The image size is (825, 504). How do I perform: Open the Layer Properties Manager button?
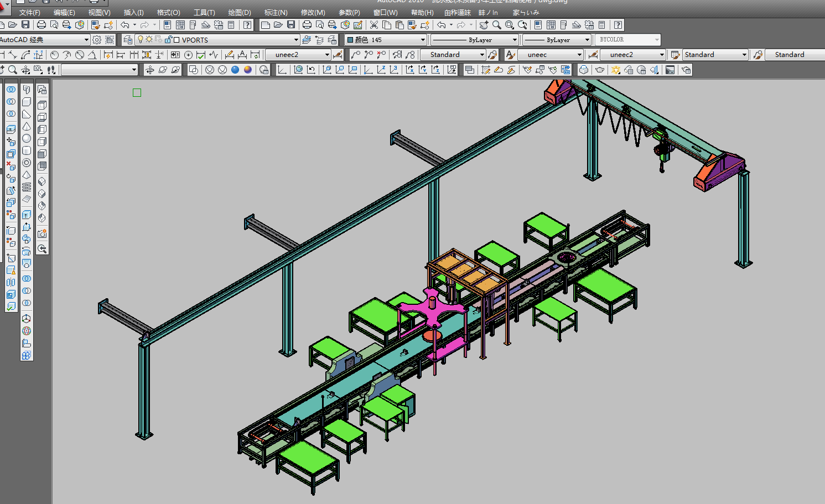[128, 40]
